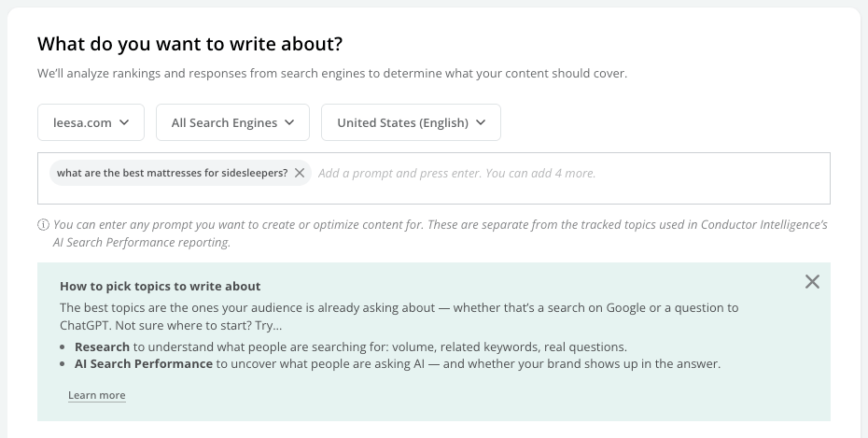The width and height of the screenshot is (868, 438).
Task: Dismiss the topic tips banner
Action: click(x=812, y=282)
